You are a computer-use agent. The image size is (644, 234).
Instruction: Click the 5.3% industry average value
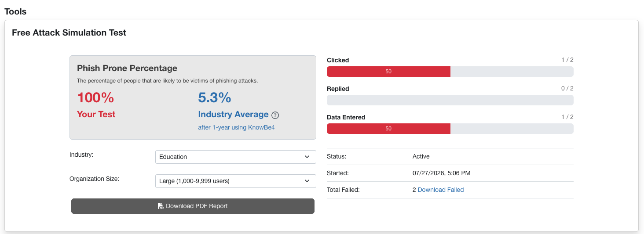[215, 97]
